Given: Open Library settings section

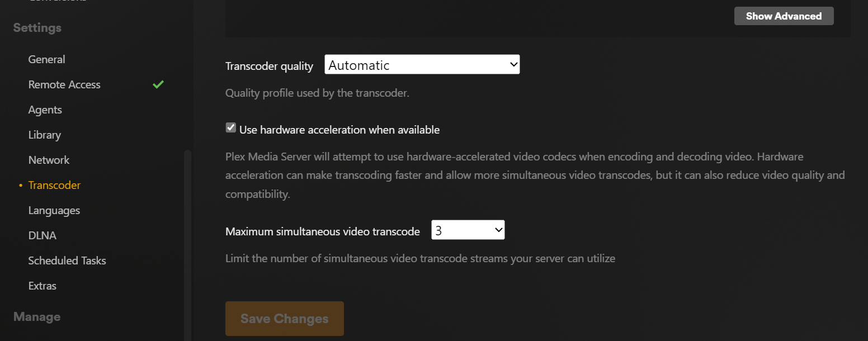Looking at the screenshot, I should pos(45,135).
